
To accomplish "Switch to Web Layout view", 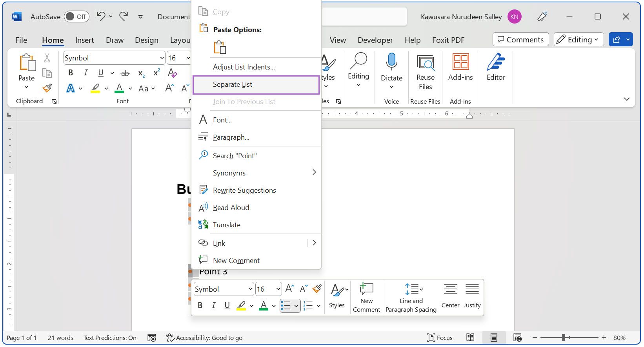I will [x=517, y=338].
